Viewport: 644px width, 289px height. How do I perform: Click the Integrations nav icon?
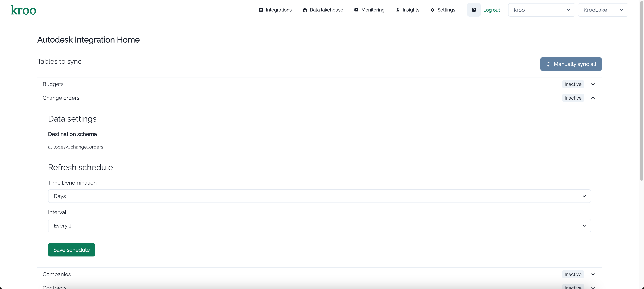click(x=261, y=10)
